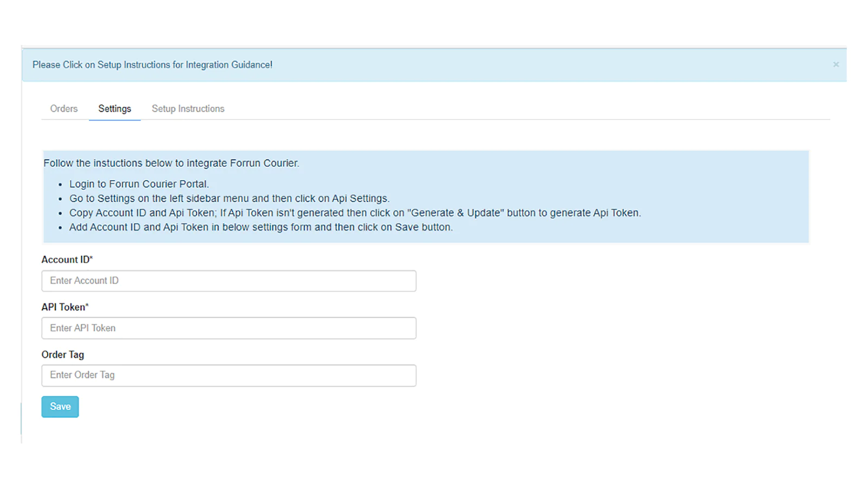This screenshot has height=488, width=868.
Task: Select the Settings tab
Action: 114,108
